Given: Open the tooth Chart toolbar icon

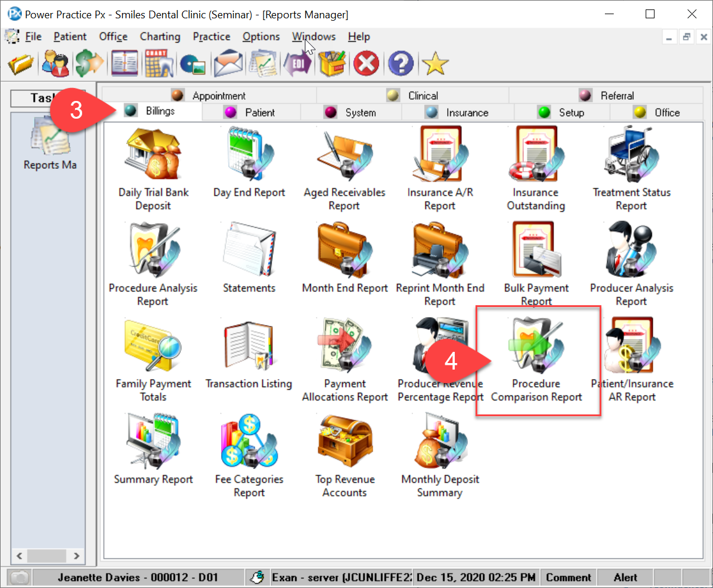Looking at the screenshot, I should tap(158, 63).
